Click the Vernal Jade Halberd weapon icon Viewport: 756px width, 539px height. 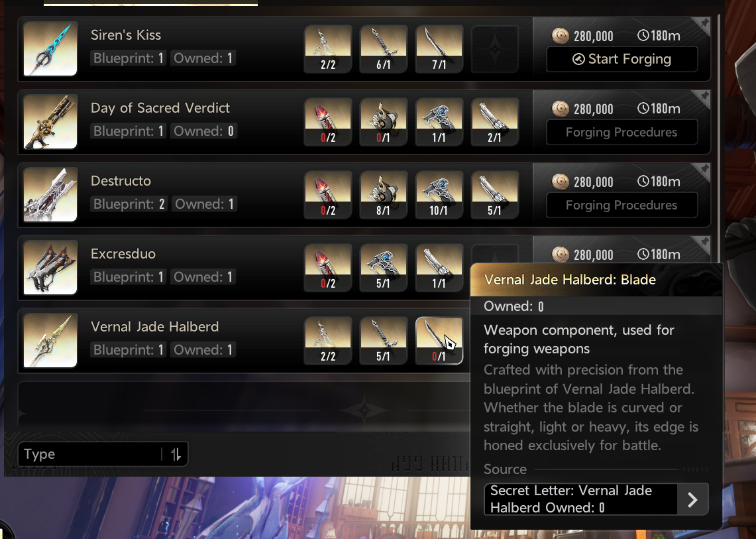coord(50,340)
